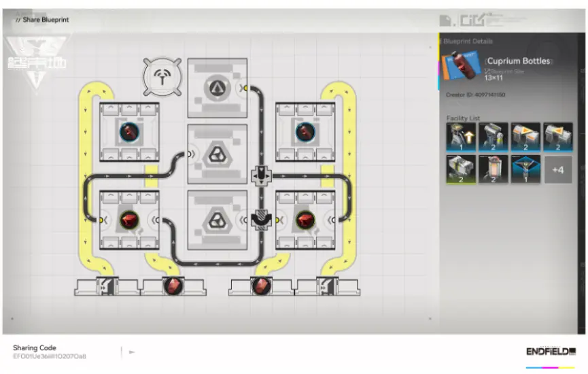Click the signal relay tower icon
This screenshot has height=374, width=588.
[163, 78]
